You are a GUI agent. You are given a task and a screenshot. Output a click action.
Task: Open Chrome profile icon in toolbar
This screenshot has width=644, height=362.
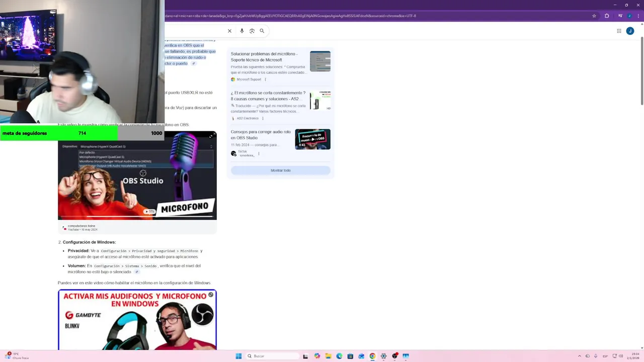[x=629, y=16]
